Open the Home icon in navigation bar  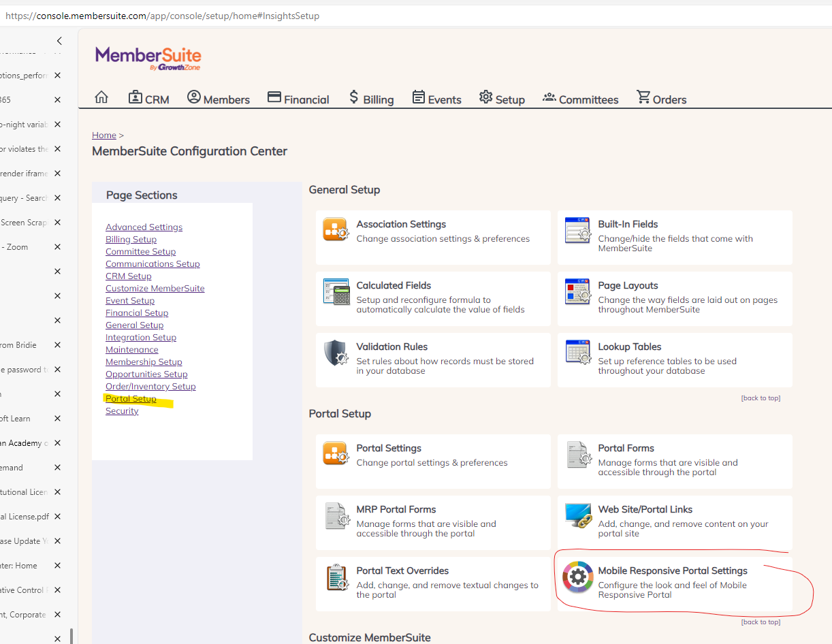click(101, 97)
